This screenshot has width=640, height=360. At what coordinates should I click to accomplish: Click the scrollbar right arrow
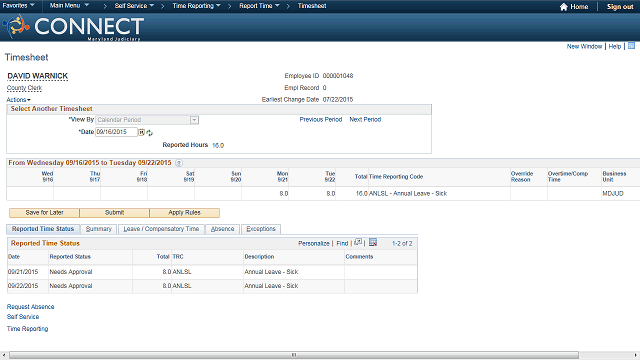tap(636, 355)
